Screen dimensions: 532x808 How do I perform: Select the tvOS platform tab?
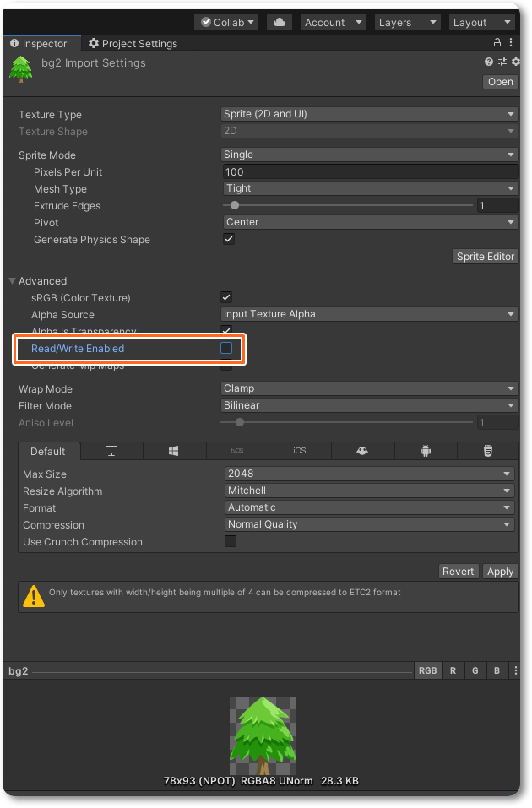237,451
